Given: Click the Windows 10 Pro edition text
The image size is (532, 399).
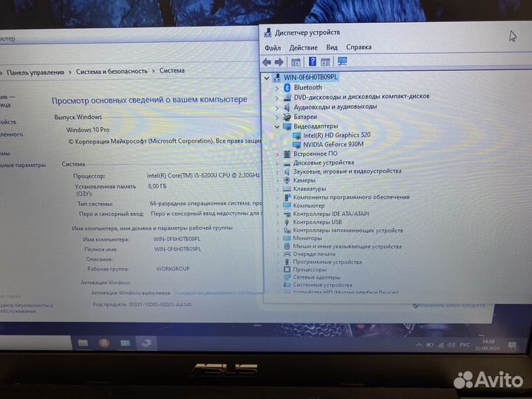Looking at the screenshot, I should click(x=88, y=130).
